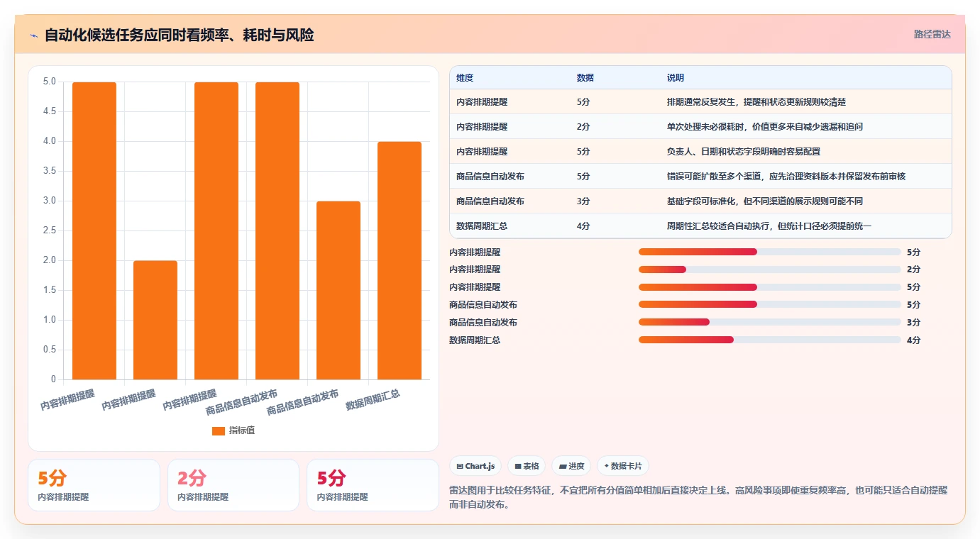The image size is (980, 539).
Task: Click the Chart.js chip
Action: [475, 466]
